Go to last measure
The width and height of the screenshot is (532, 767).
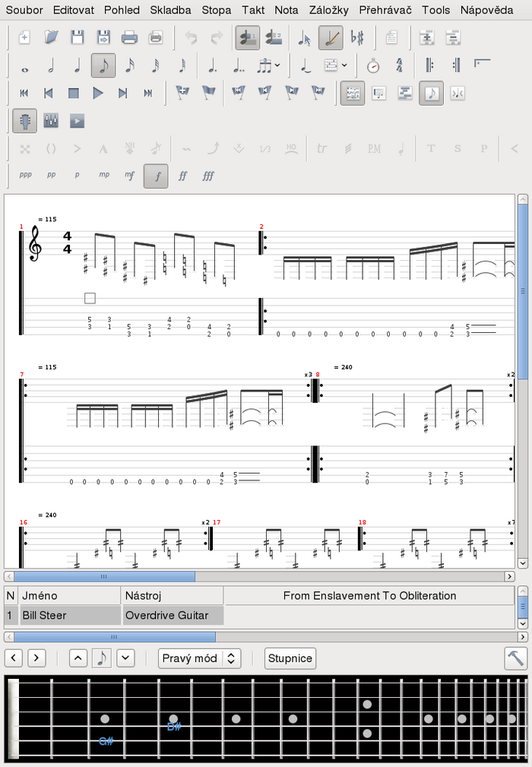(147, 93)
